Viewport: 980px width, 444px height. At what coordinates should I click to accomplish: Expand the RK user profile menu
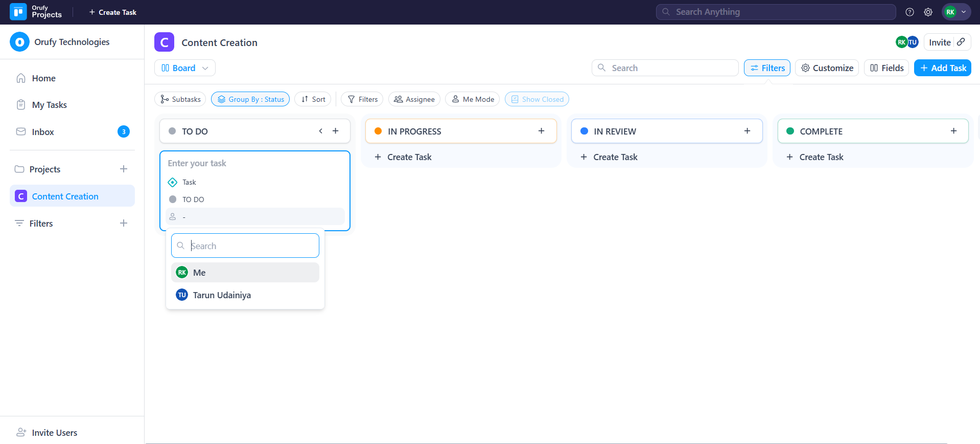click(956, 12)
